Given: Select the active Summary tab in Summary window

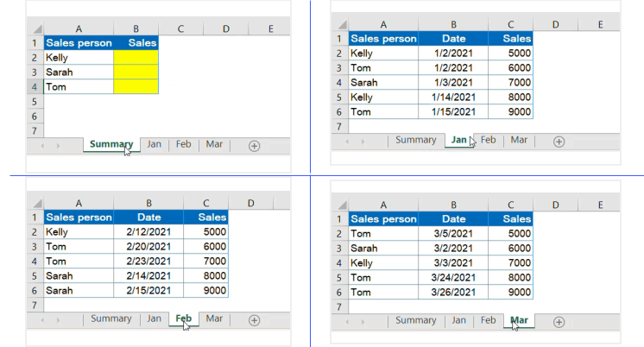Looking at the screenshot, I should click(x=111, y=144).
